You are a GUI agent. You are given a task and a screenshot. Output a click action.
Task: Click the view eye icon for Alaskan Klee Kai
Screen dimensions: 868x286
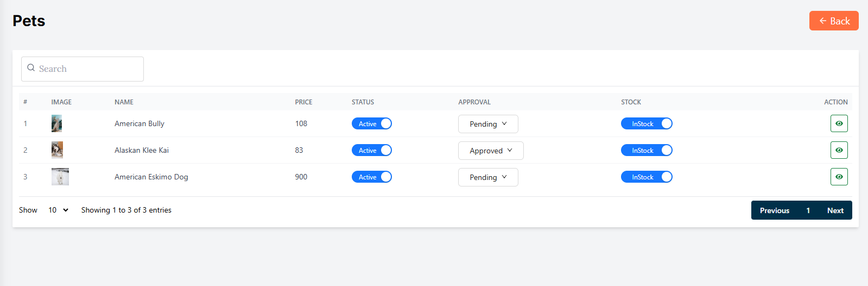839,150
